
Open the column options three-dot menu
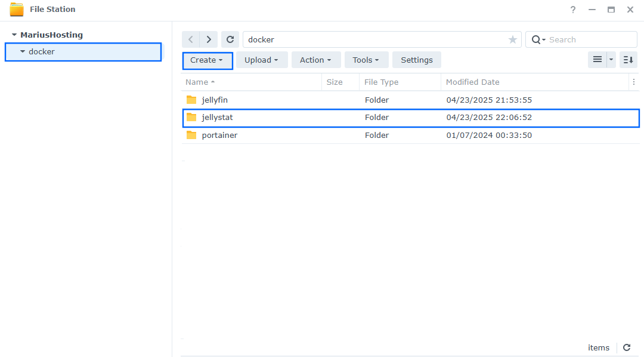(633, 82)
